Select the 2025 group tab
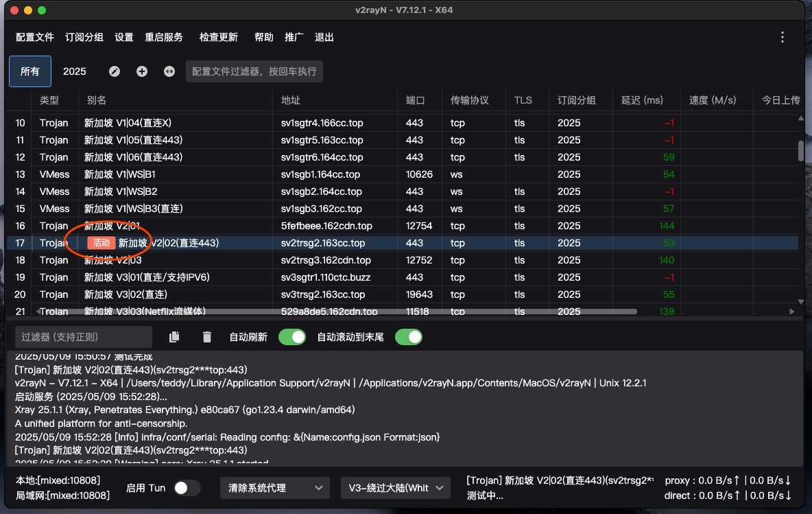 [75, 71]
